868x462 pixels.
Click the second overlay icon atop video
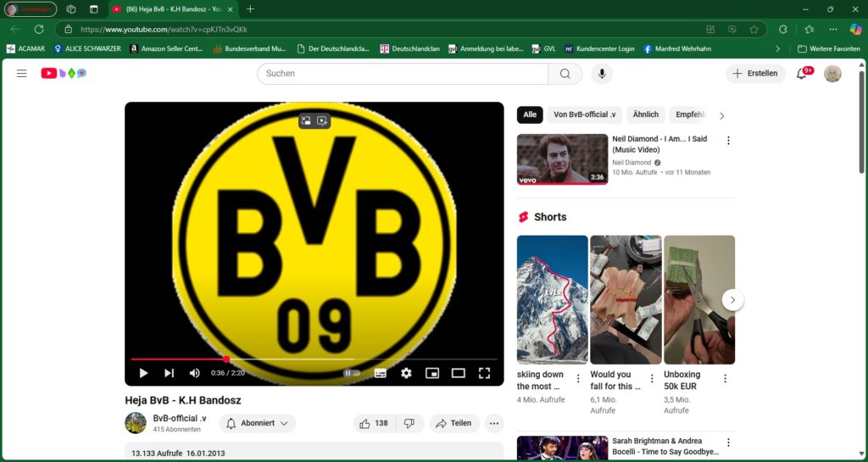(x=322, y=120)
